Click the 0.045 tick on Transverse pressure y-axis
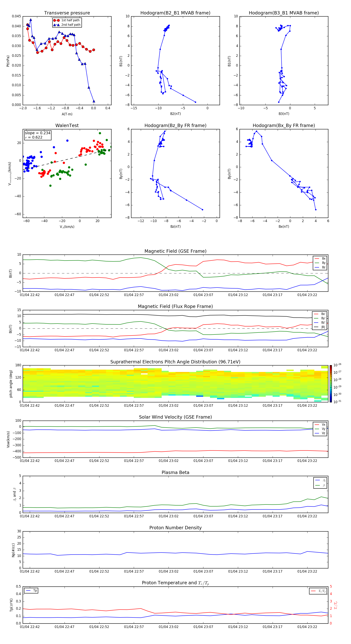Image resolution: width=351 pixels, height=644 pixels. [17, 16]
